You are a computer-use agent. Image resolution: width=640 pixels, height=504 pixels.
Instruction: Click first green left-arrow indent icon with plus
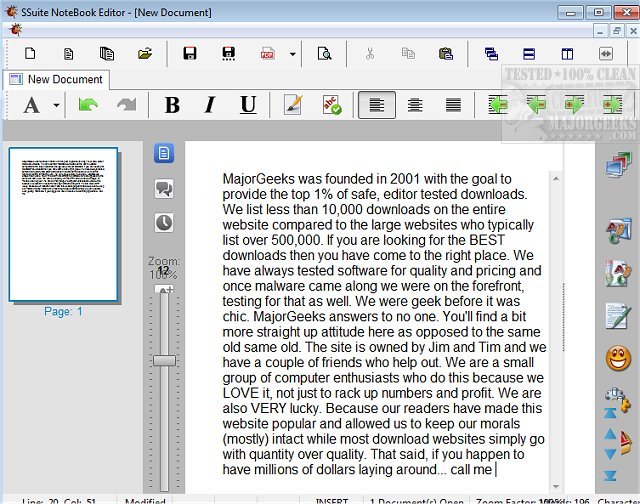pos(498,105)
